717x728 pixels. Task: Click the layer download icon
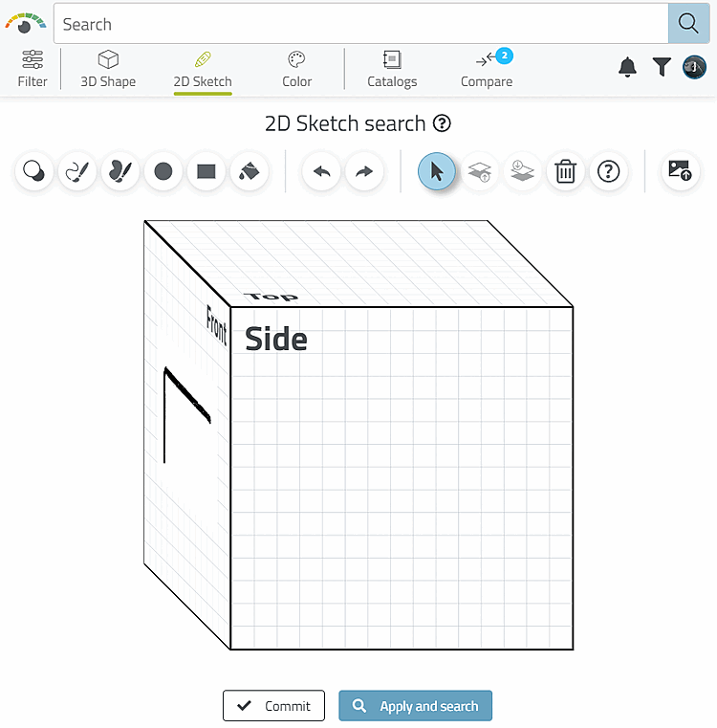tap(522, 172)
